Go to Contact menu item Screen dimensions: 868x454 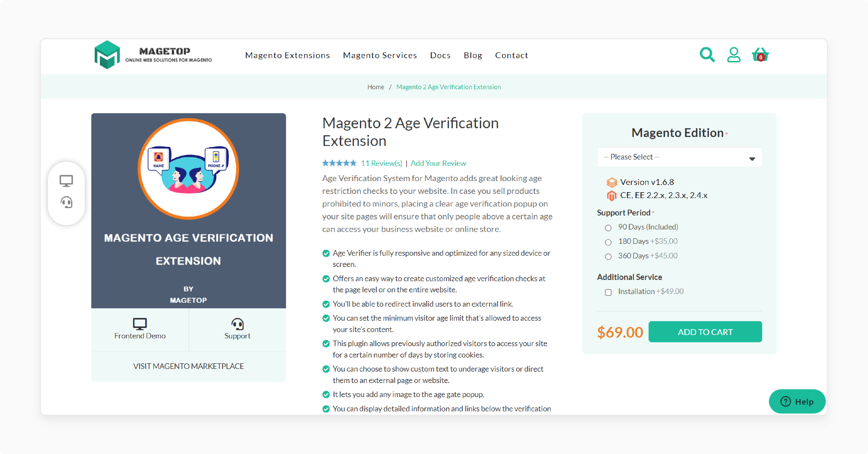point(511,55)
